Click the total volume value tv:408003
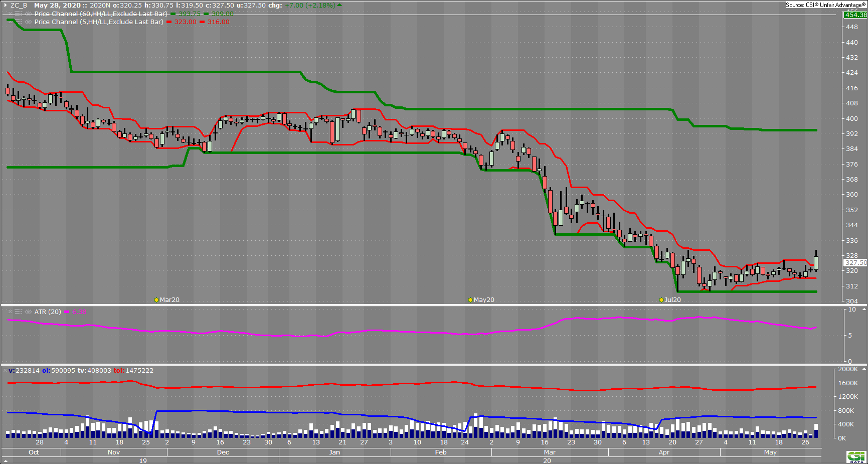Image resolution: width=868 pixels, height=464 pixels. 94,371
